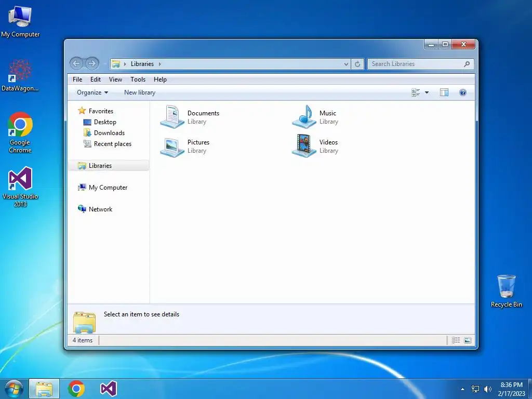Open DataWagon desktop shortcut
Screen dimensions: 532x399
point(20,75)
